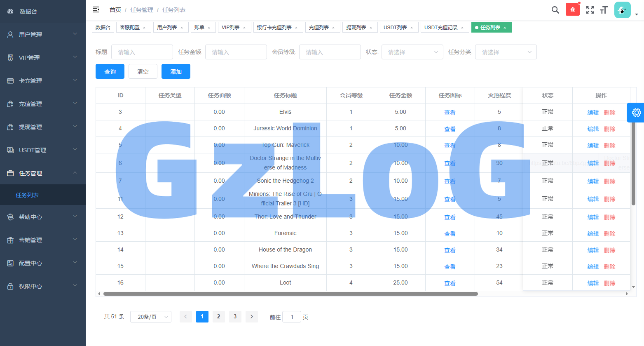Toggle fullscreen mode icon
This screenshot has width=644, height=346.
pos(590,10)
